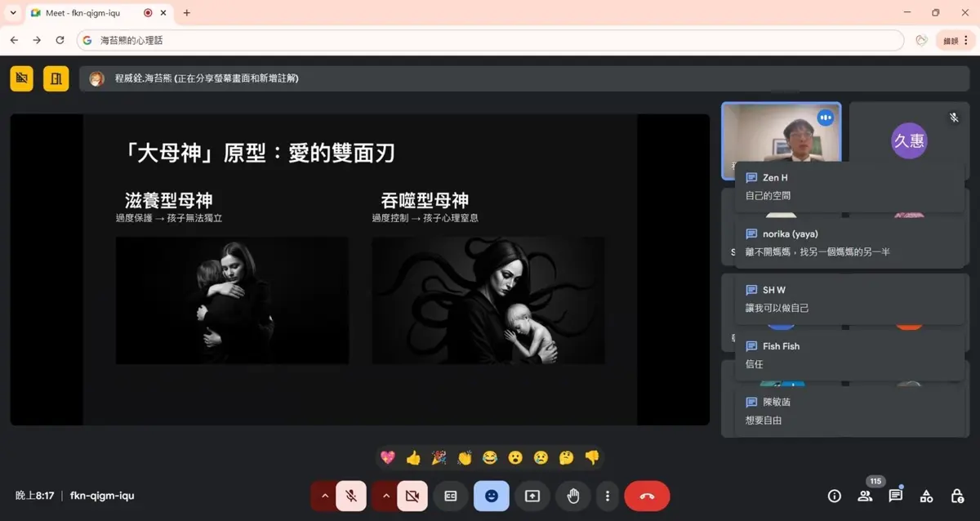
Task: Click the presenter name banner text
Action: (207, 78)
